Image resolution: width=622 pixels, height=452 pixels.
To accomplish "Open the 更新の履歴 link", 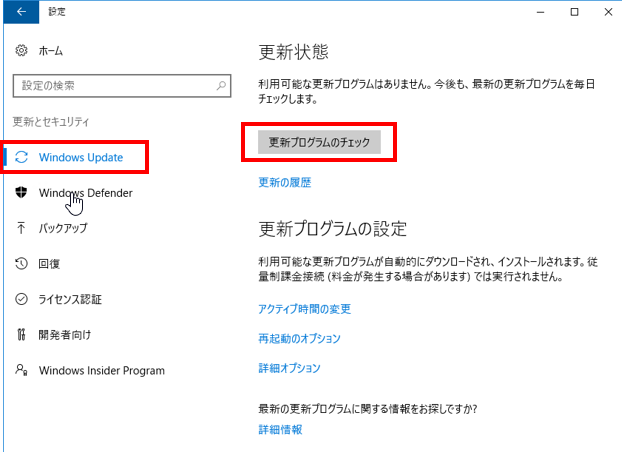I will 285,183.
